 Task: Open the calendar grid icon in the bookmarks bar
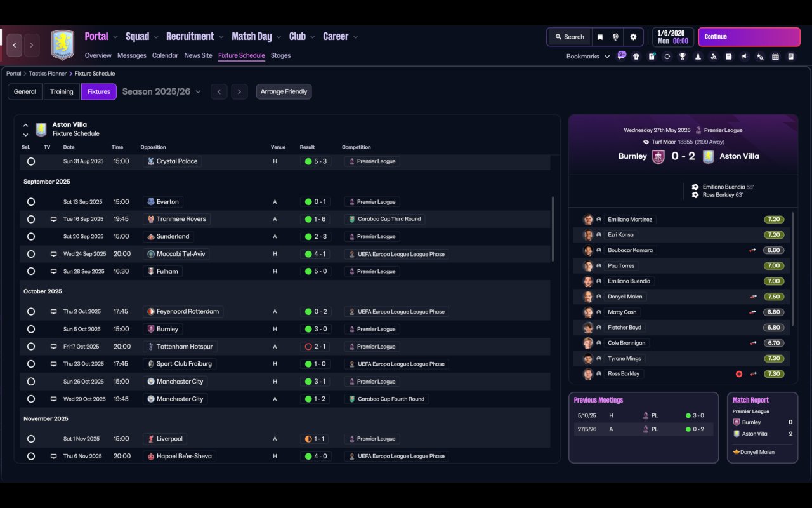(x=775, y=57)
